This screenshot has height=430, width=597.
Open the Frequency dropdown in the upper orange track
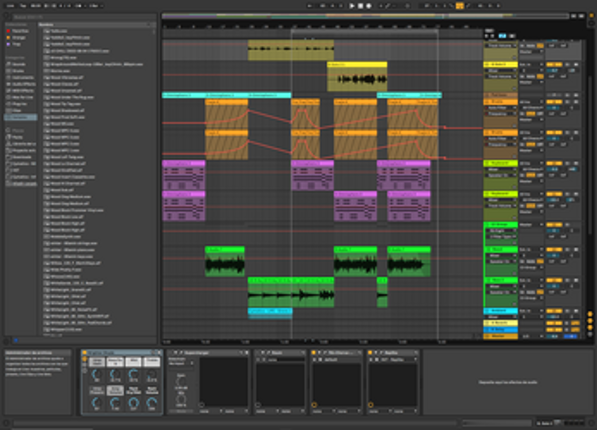(x=500, y=113)
